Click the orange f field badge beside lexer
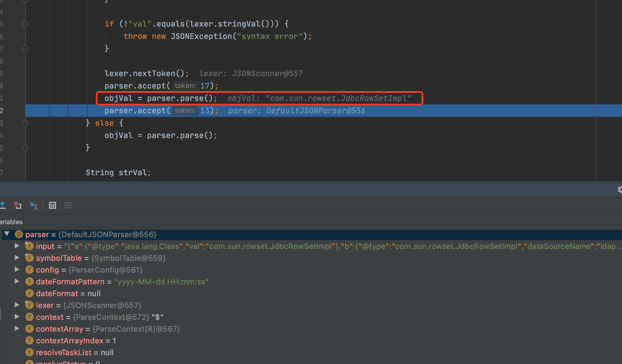 click(x=30, y=305)
